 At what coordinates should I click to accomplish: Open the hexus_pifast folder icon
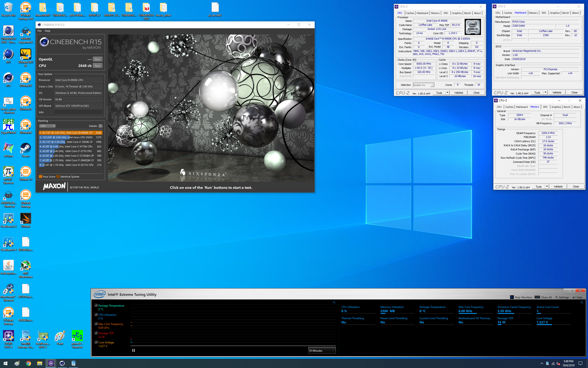coord(163,9)
